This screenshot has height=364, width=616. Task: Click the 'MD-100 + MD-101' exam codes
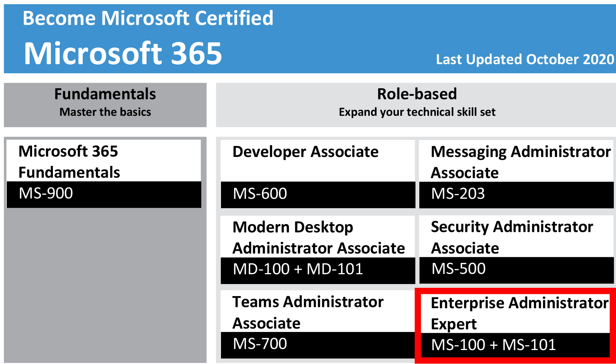pyautogui.click(x=298, y=269)
